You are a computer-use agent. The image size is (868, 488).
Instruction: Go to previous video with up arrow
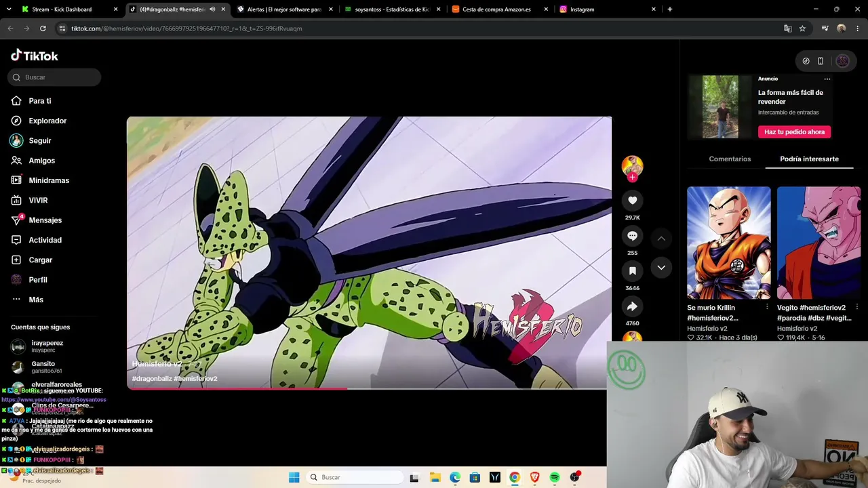click(x=661, y=239)
